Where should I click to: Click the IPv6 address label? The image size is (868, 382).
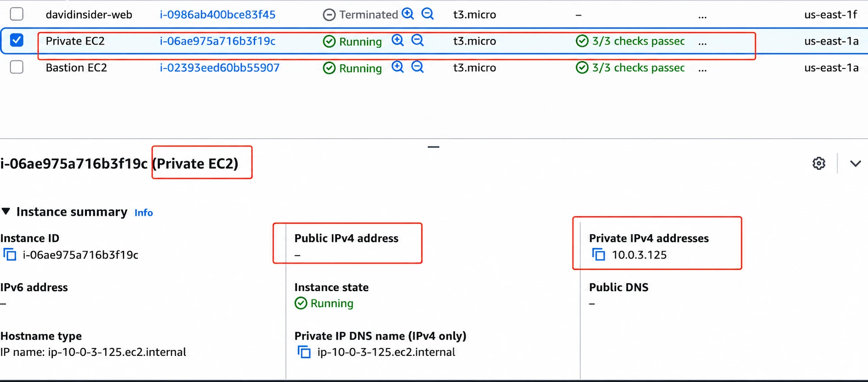[34, 287]
